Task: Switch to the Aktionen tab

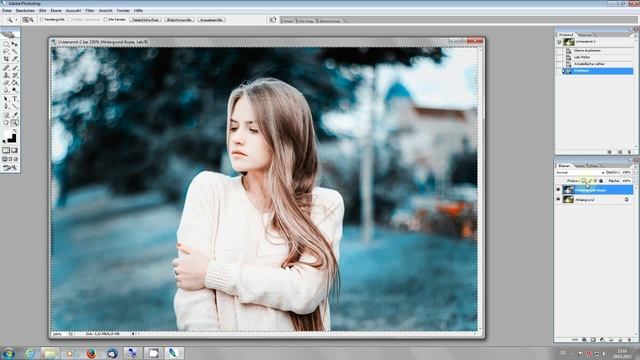Action: pyautogui.click(x=584, y=35)
